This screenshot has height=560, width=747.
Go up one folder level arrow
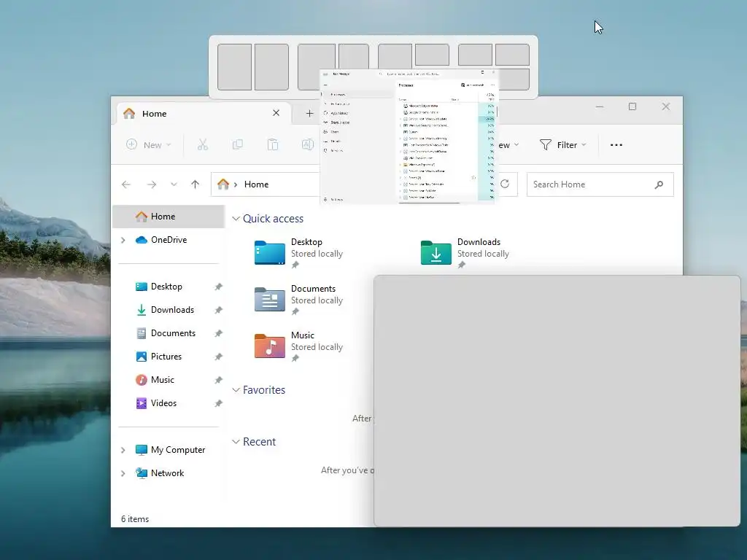point(195,184)
